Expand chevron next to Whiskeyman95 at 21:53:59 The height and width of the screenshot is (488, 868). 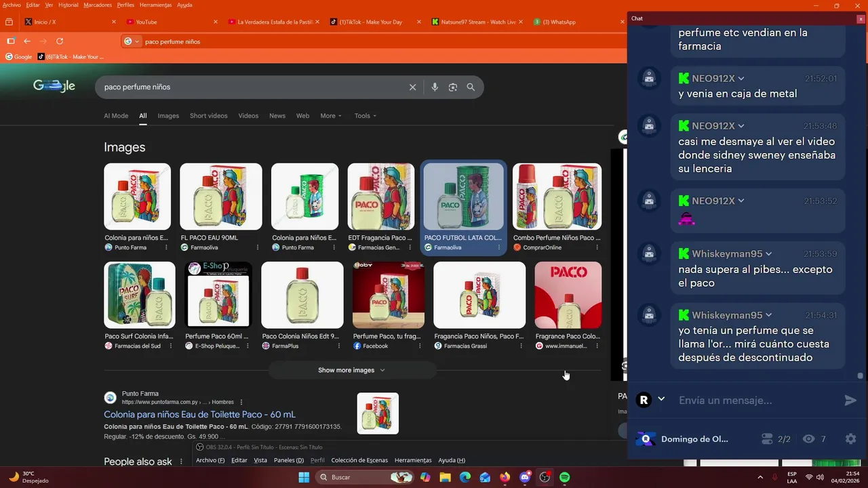(768, 254)
